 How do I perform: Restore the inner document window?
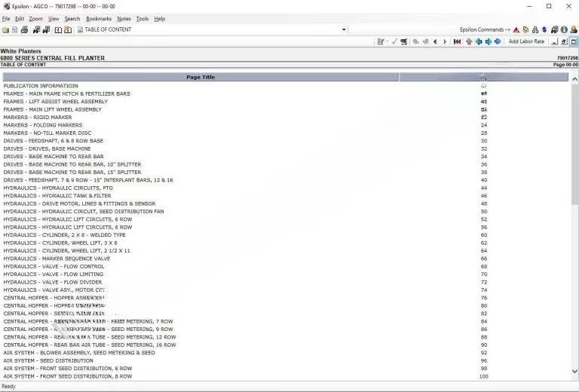(564, 41)
